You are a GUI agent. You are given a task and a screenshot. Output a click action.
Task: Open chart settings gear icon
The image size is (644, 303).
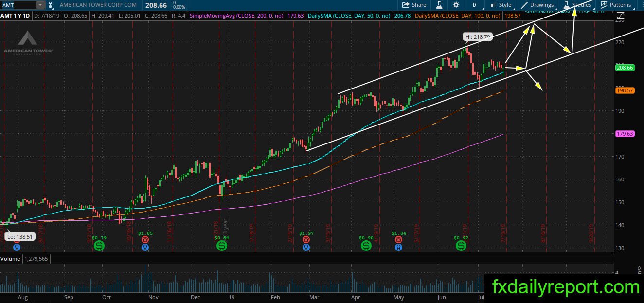coord(456,5)
